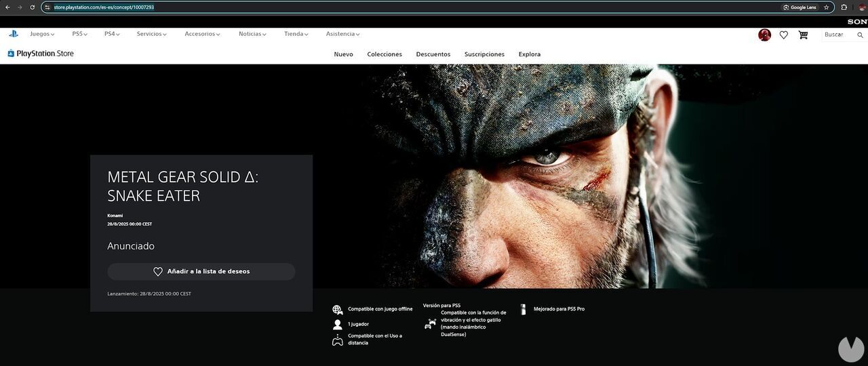Click the remote play controller icon
The width and height of the screenshot is (868, 366).
coord(338,340)
